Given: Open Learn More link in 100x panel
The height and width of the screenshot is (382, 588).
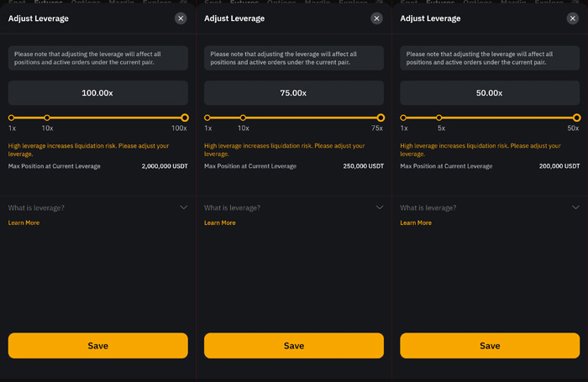Looking at the screenshot, I should 24,222.
